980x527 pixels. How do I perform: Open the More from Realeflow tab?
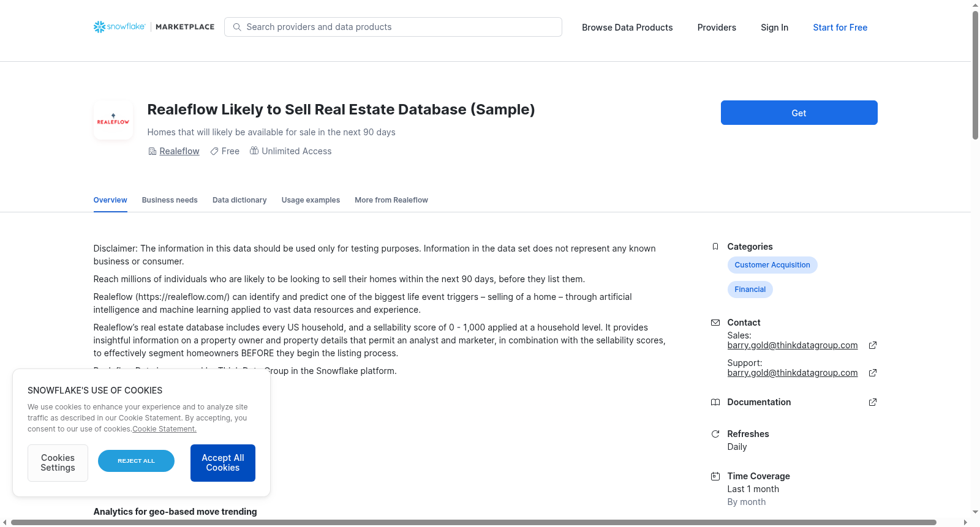click(391, 200)
